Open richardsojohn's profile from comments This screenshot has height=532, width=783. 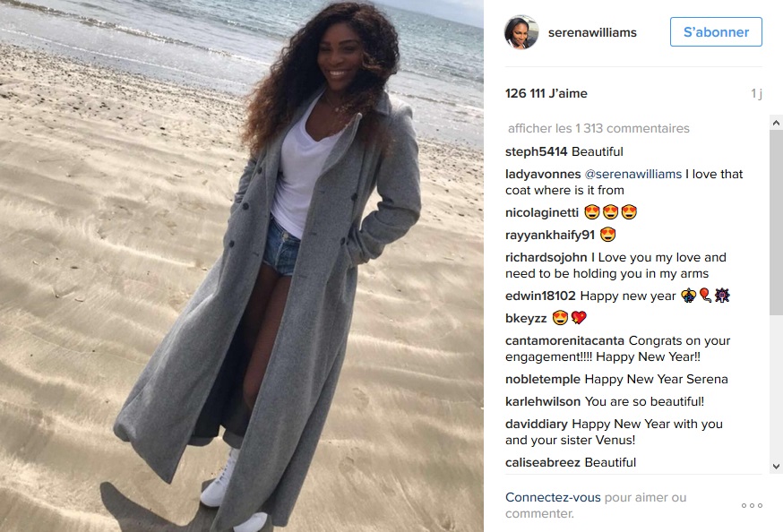(546, 258)
